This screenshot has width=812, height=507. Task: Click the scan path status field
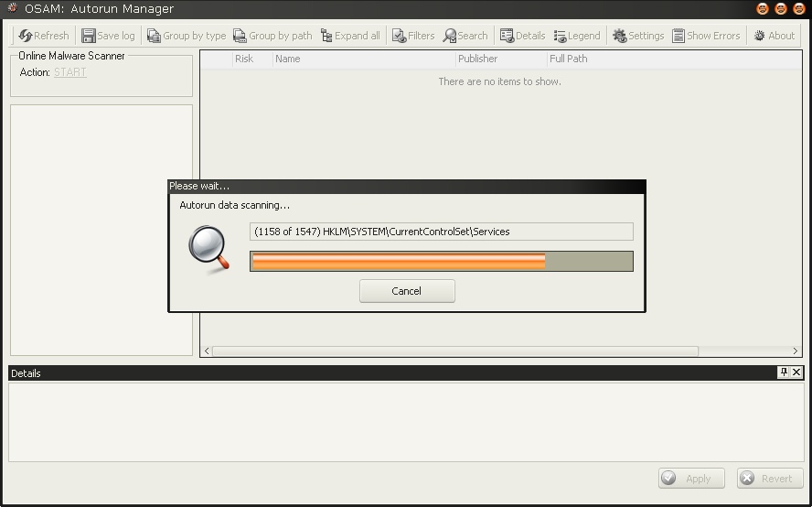click(442, 232)
